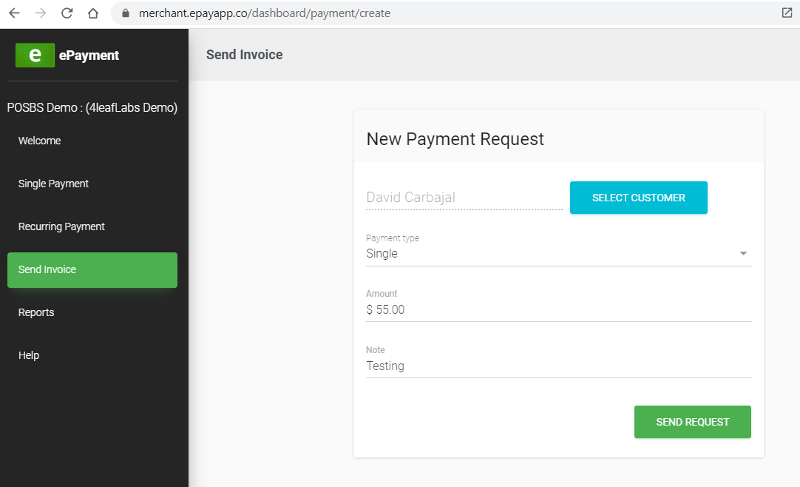Click the green Send Request button
Image resolution: width=800 pixels, height=487 pixels.
pos(692,422)
